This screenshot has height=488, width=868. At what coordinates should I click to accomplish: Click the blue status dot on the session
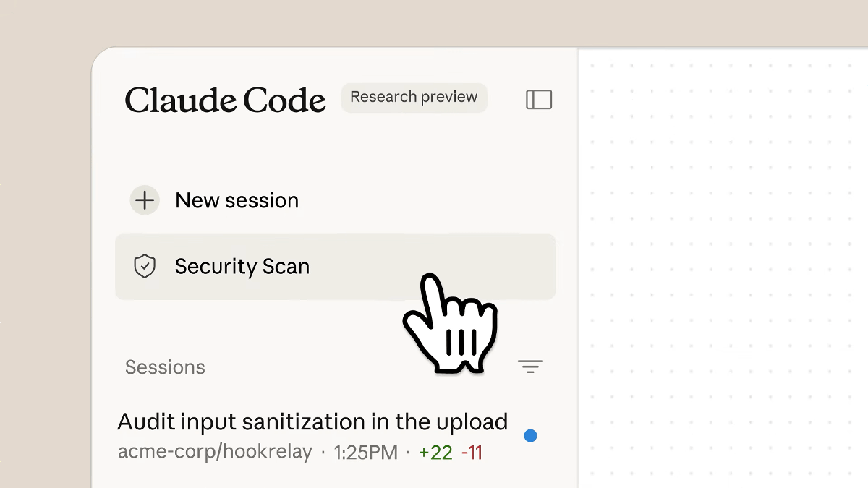click(530, 436)
